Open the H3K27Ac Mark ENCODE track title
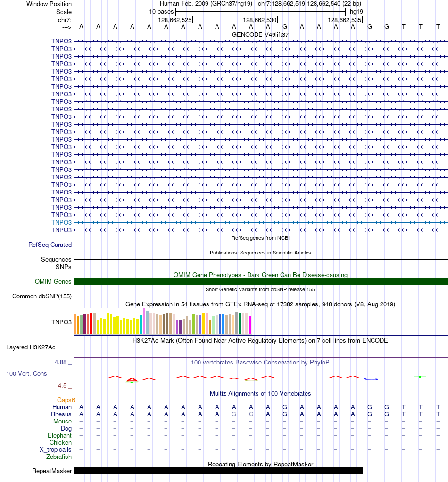 [260, 340]
